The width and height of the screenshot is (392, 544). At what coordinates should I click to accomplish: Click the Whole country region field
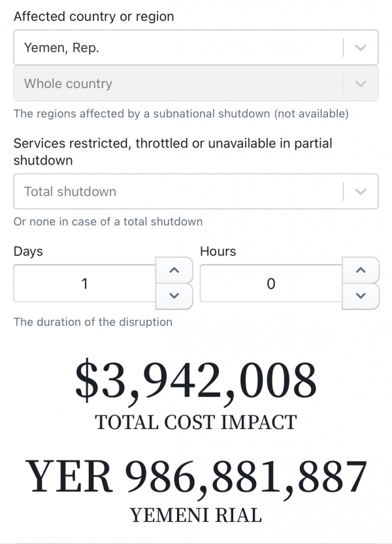click(176, 84)
